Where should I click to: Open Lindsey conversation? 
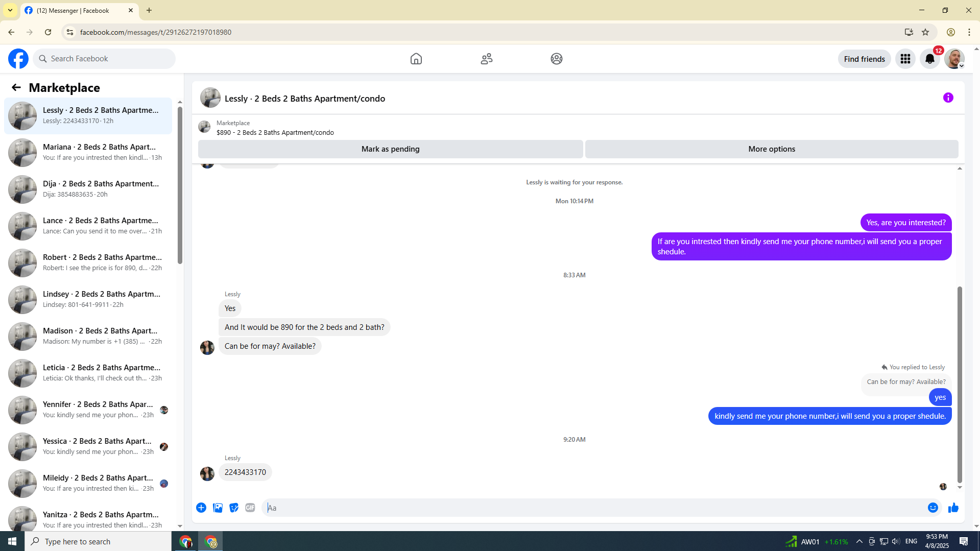point(88,300)
